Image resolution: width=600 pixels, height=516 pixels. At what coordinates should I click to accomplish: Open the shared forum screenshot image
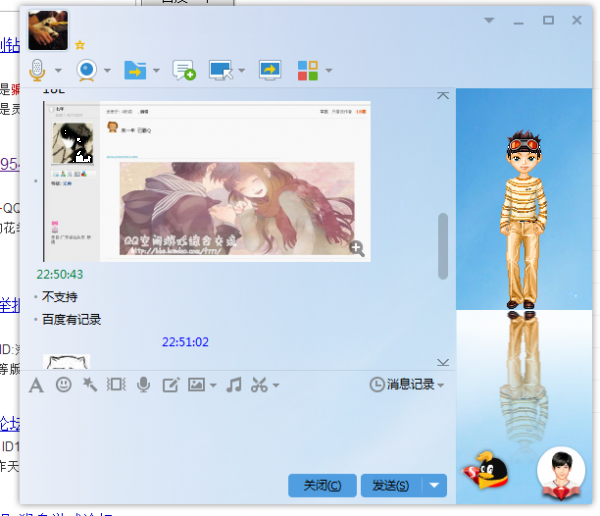click(x=207, y=181)
